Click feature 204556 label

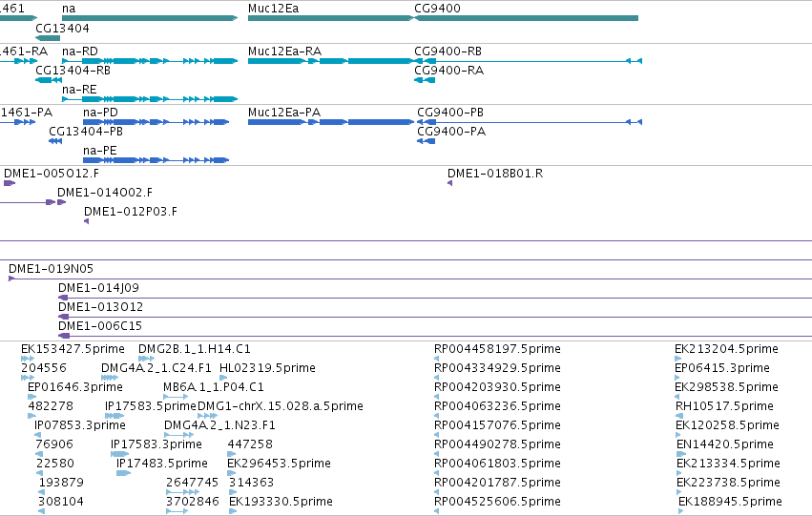tap(44, 368)
